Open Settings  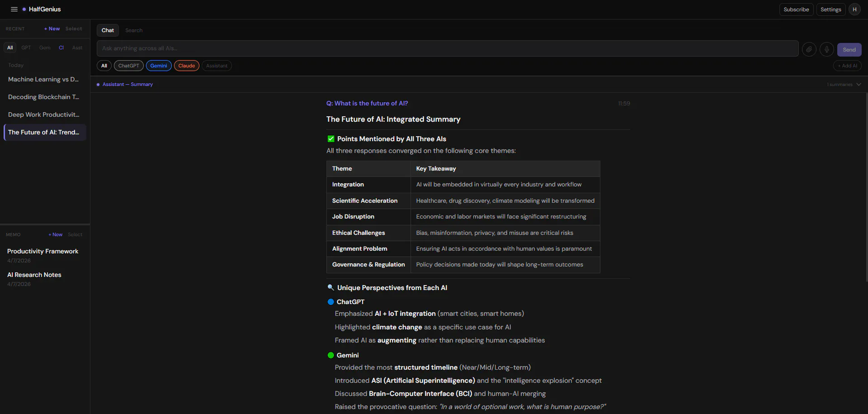tap(830, 10)
